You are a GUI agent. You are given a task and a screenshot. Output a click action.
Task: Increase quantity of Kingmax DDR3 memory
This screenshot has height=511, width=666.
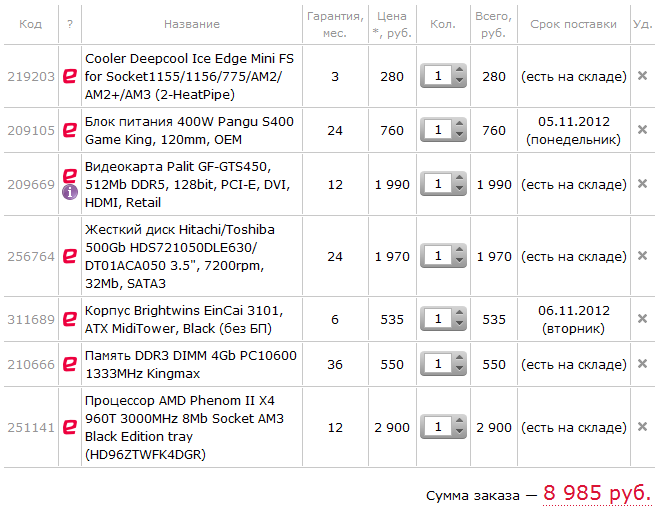(460, 360)
